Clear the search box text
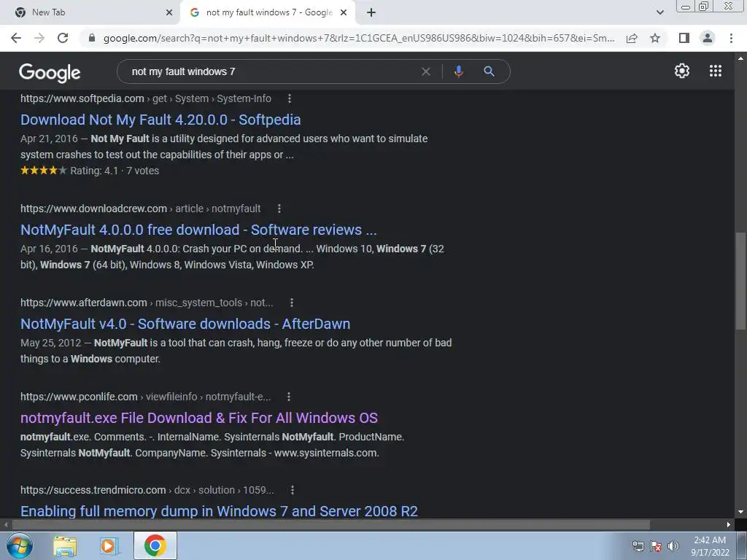The width and height of the screenshot is (747, 560). [426, 71]
